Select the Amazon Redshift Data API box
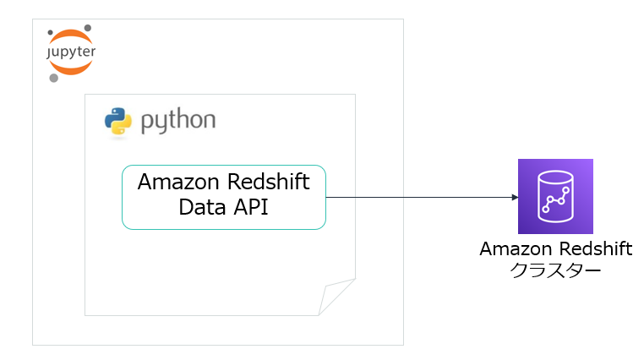Screen dimensions: 644x360 (x=224, y=197)
